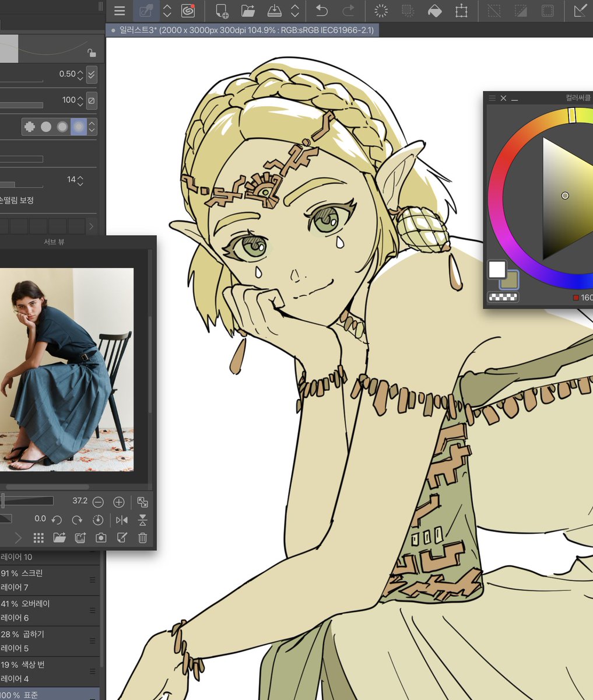Click the yellow hue marker on color wheel
Screen dimensions: 593x700
(x=572, y=115)
